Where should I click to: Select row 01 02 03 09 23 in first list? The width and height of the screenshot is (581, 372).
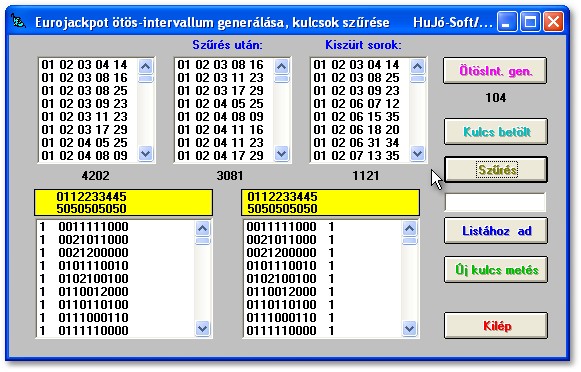[x=87, y=104]
